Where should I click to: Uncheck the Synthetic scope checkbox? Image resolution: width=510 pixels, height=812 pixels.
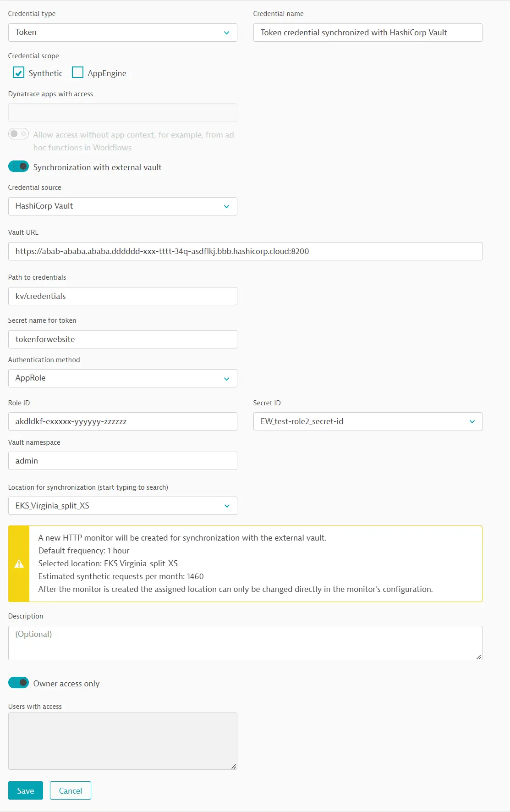pyautogui.click(x=19, y=73)
